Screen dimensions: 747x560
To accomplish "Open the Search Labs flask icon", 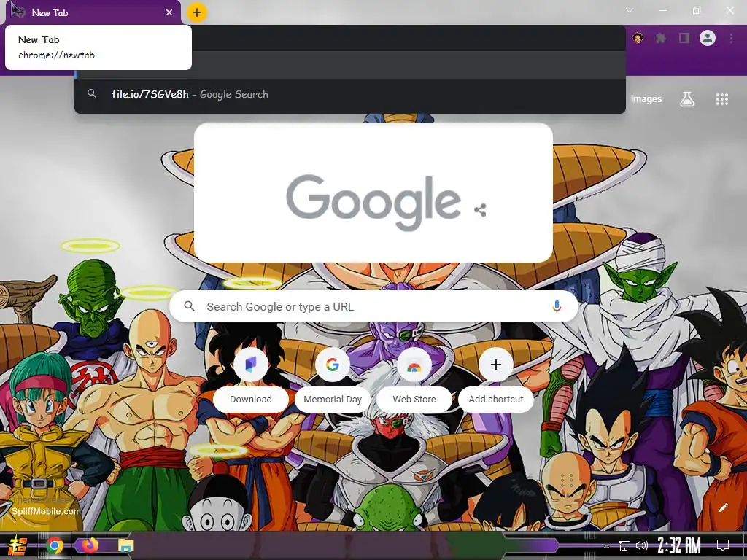I will coord(687,99).
